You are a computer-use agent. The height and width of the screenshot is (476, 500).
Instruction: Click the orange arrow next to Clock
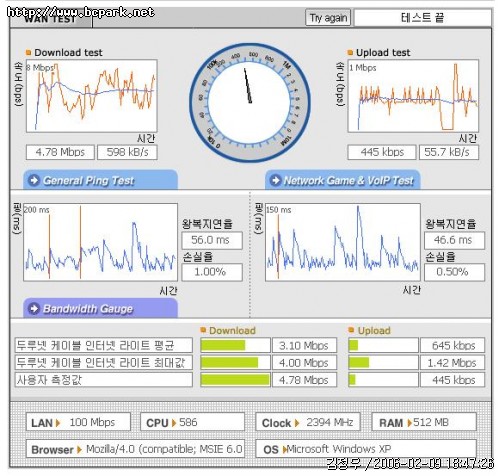[x=297, y=423]
